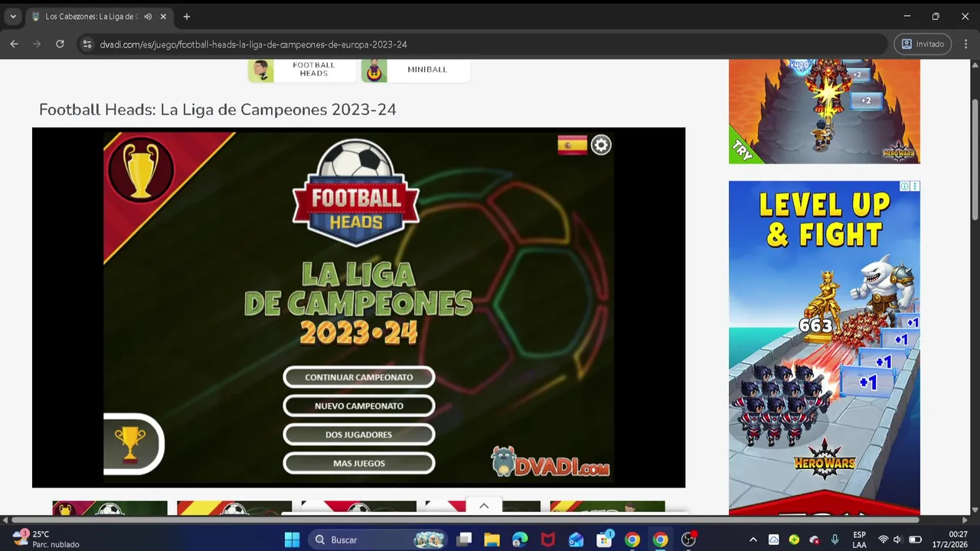Open the game settings gear icon

point(601,145)
